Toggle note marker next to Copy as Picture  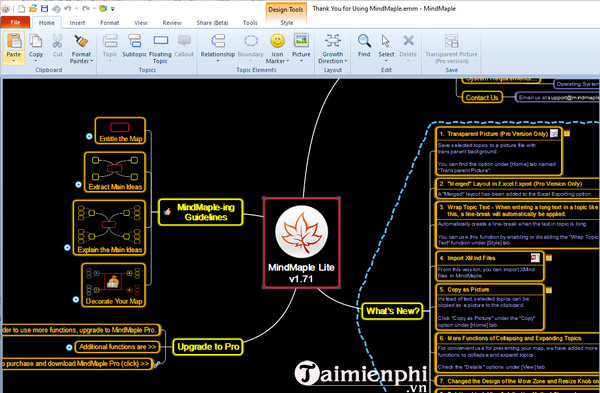549,290
